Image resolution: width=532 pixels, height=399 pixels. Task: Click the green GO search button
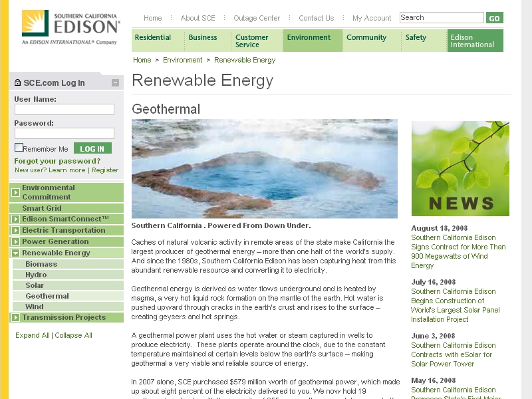[x=494, y=18]
